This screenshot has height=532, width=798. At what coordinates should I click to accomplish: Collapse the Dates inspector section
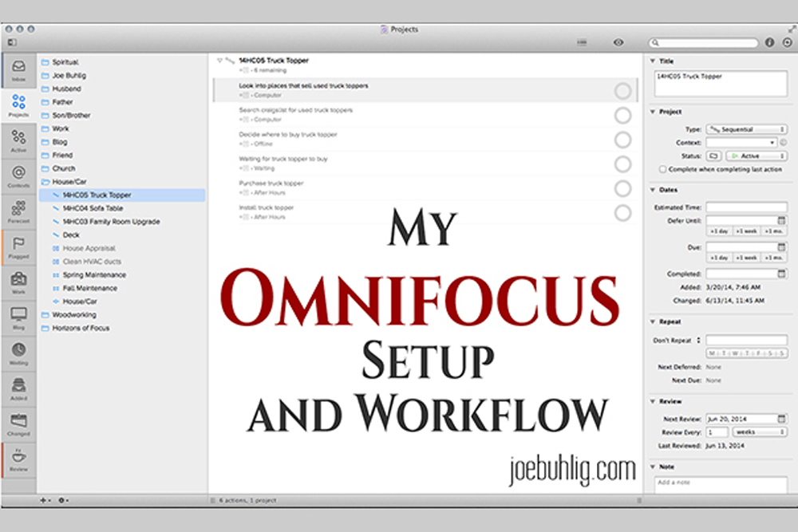(x=653, y=190)
